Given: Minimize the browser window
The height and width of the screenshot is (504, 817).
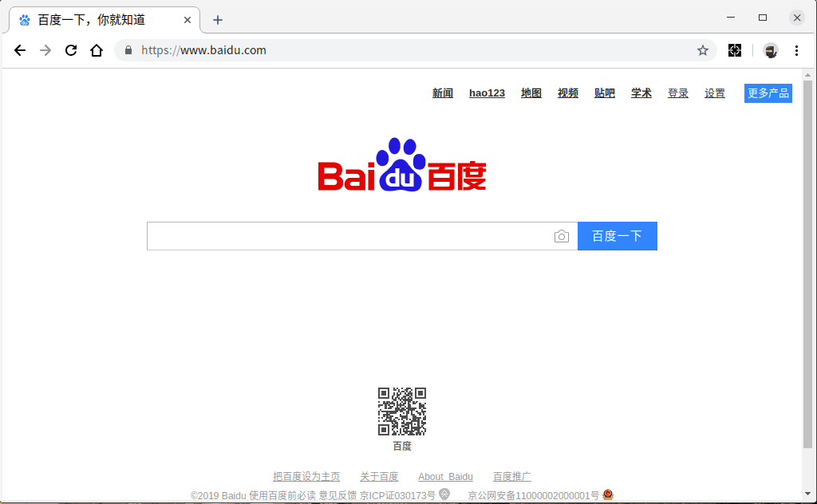Looking at the screenshot, I should click(731, 18).
